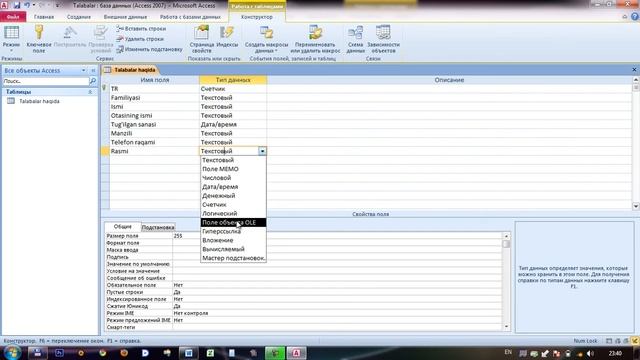Choose Текстовый from the data type list
Viewport: 640px width, 360px height.
pos(233,160)
